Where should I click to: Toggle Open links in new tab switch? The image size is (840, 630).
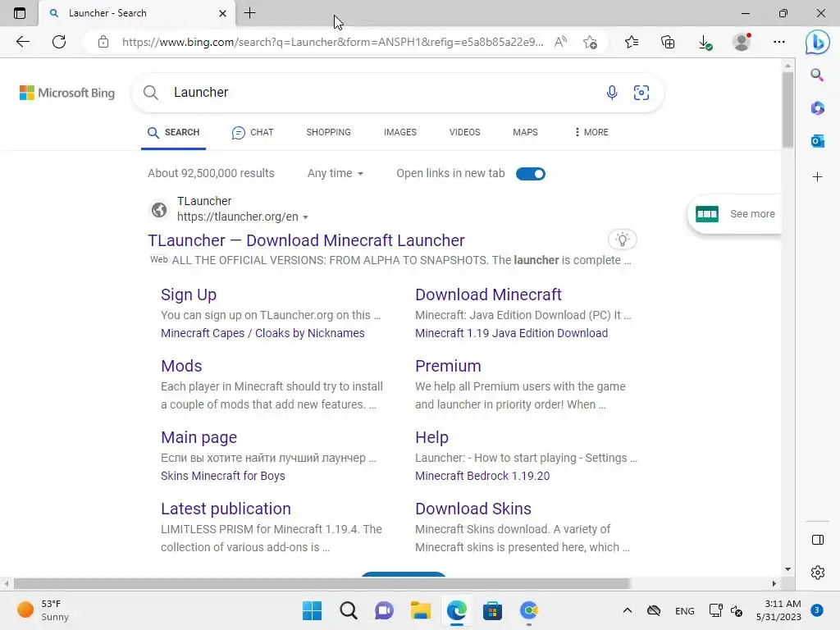pyautogui.click(x=531, y=174)
